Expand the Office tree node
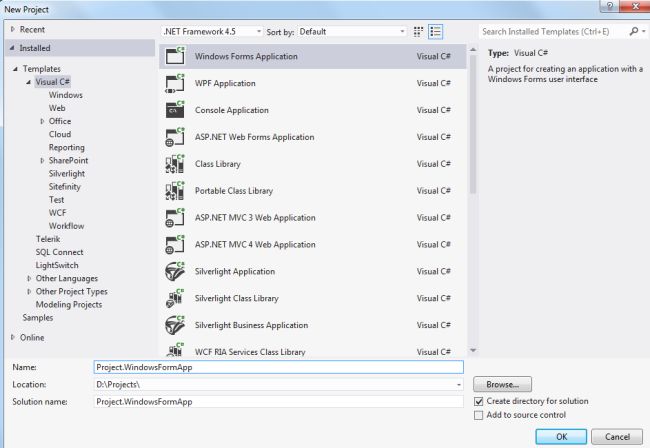 [x=42, y=121]
